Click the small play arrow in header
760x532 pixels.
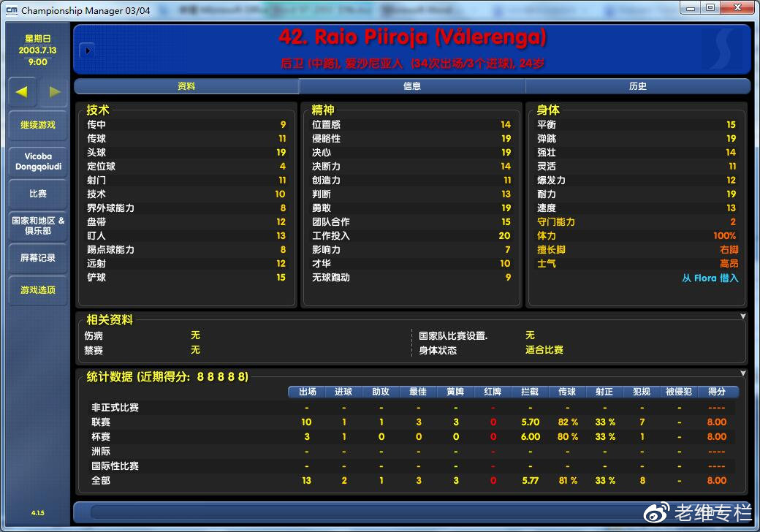pyautogui.click(x=88, y=50)
